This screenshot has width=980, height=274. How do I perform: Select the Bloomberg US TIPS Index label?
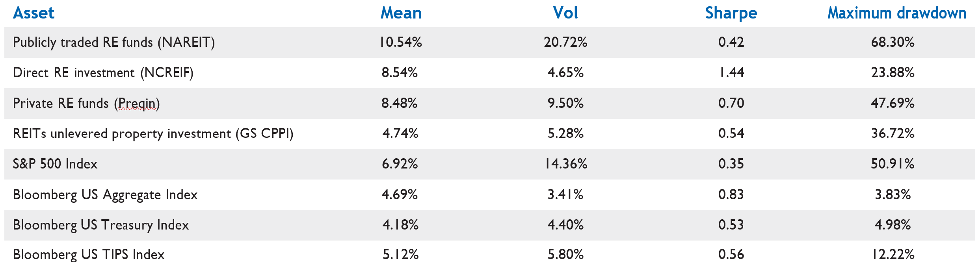coord(88,254)
